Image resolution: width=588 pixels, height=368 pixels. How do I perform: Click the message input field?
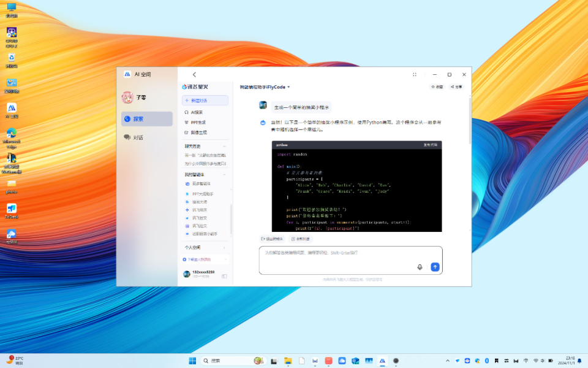[x=350, y=260]
